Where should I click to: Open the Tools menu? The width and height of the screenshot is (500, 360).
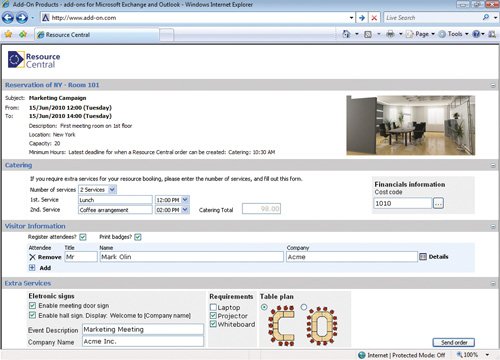coord(454,34)
